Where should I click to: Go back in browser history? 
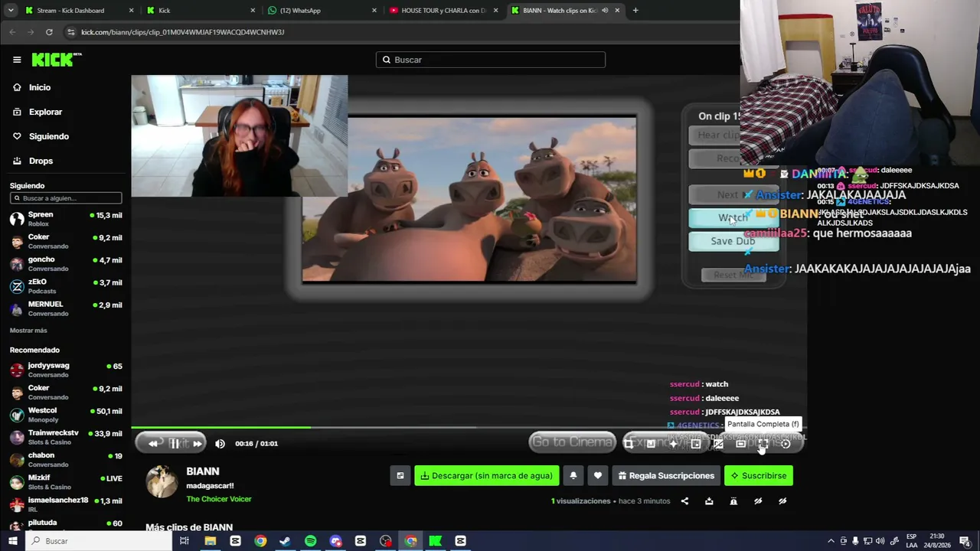12,32
